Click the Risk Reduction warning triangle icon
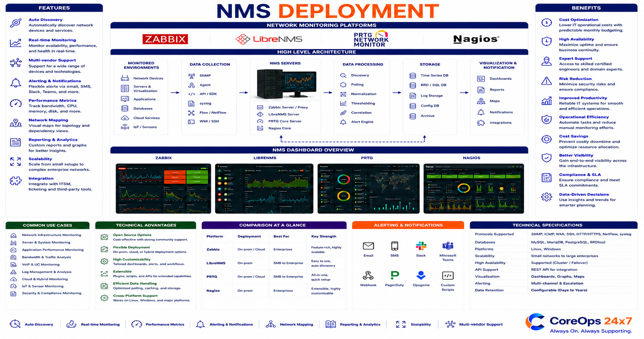 tap(547, 81)
